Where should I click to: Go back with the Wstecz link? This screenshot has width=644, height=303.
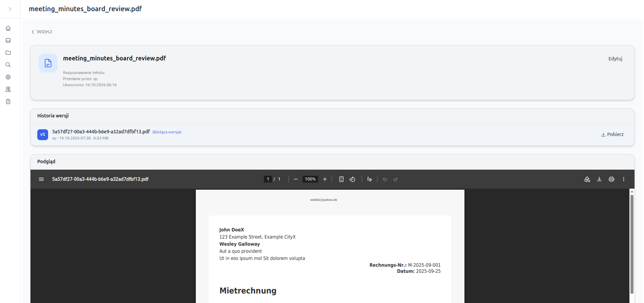(42, 32)
